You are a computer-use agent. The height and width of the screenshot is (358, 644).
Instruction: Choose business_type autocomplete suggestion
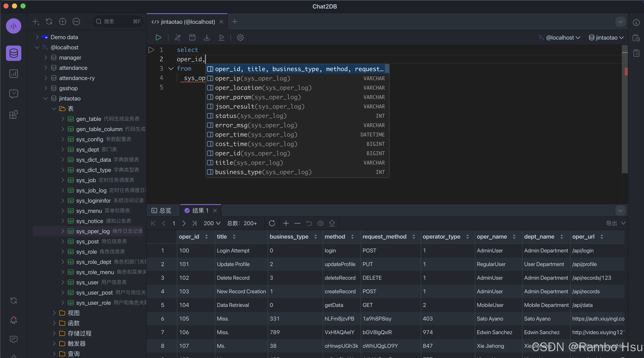coord(297,172)
